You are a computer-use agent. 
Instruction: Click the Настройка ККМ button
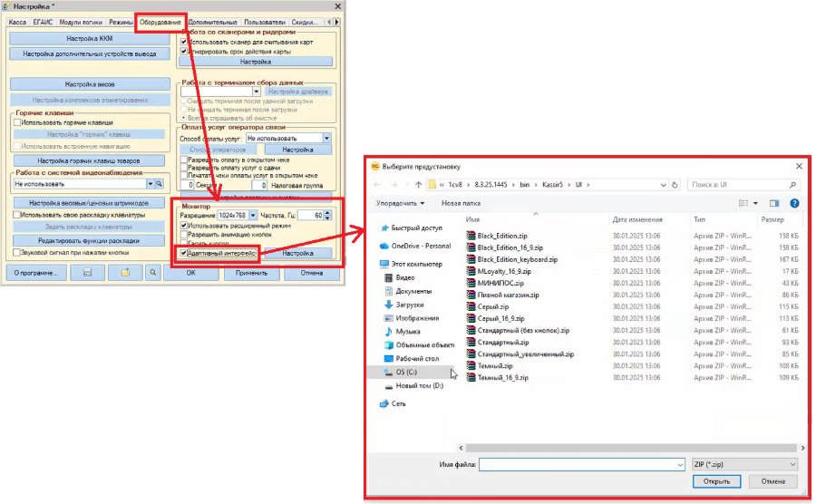(90, 38)
